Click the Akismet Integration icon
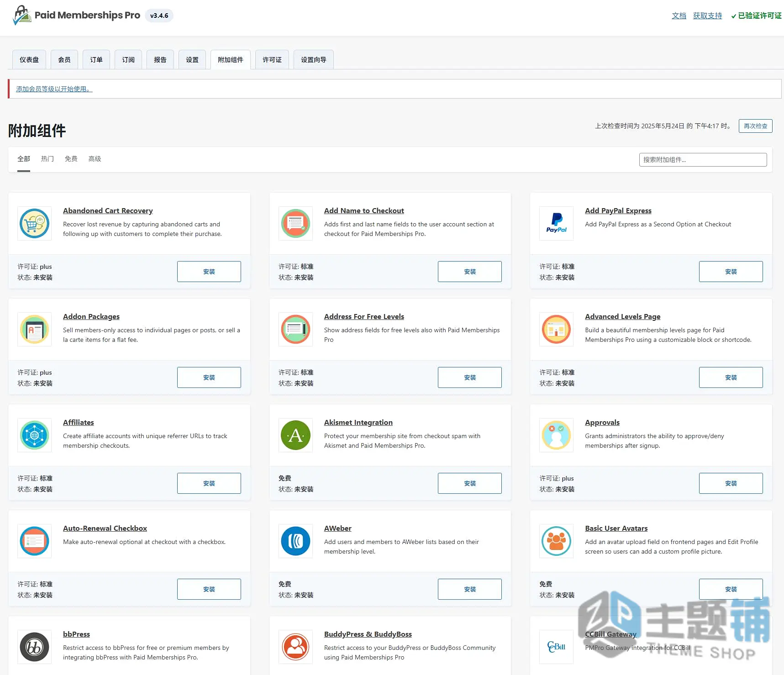 pyautogui.click(x=296, y=435)
